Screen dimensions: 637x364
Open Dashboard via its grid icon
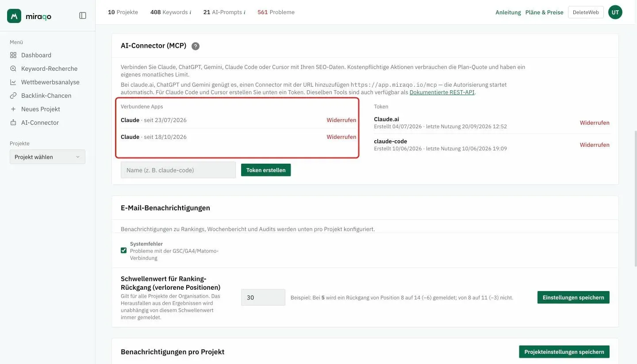click(x=13, y=55)
